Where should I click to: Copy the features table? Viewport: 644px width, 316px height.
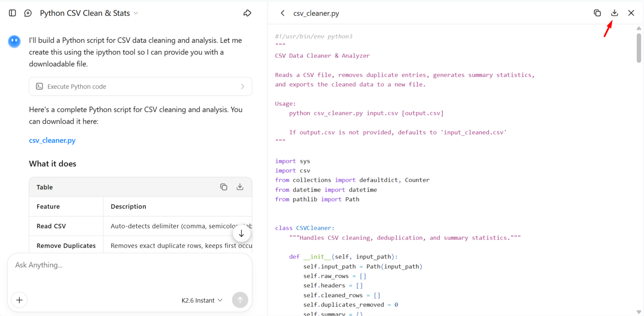[x=224, y=187]
